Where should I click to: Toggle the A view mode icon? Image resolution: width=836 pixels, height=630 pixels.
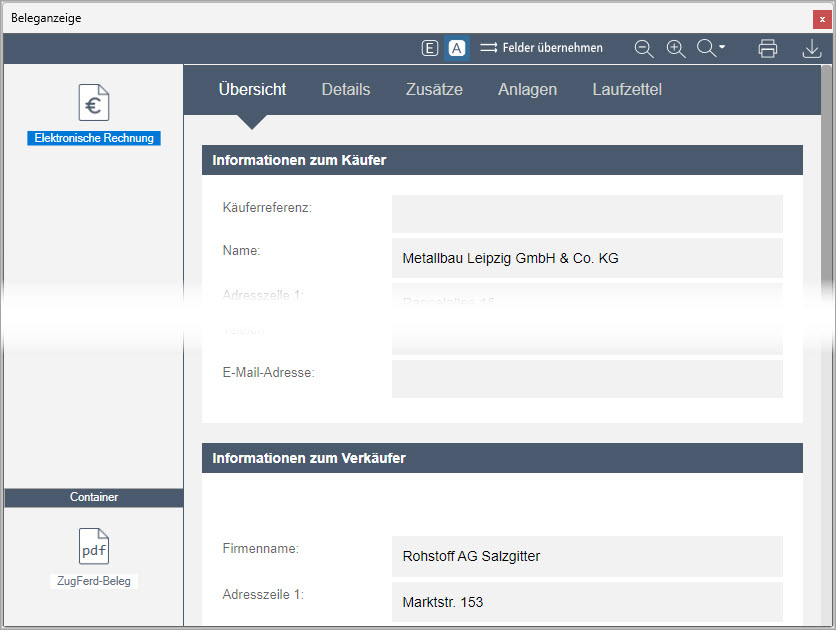[x=456, y=49]
